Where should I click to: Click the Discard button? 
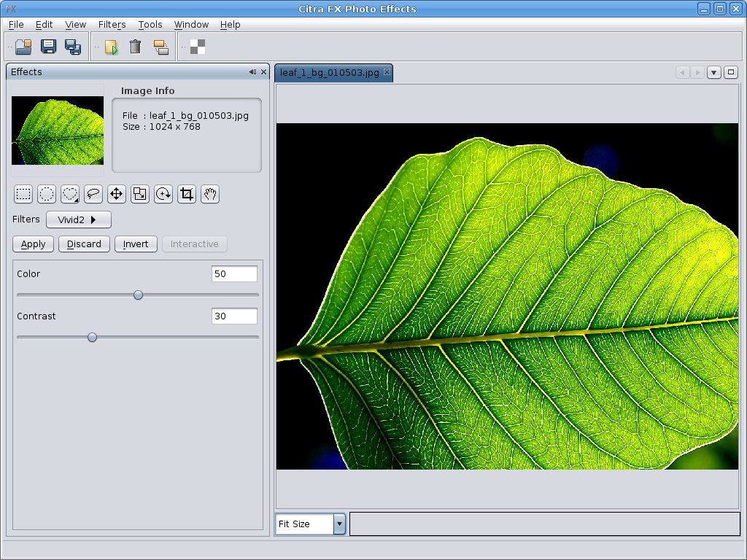[84, 244]
